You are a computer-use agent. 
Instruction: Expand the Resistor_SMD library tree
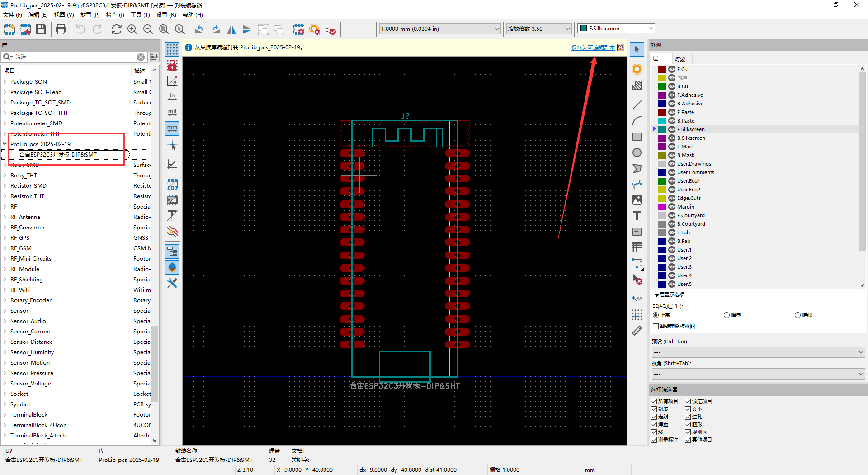[x=5, y=186]
